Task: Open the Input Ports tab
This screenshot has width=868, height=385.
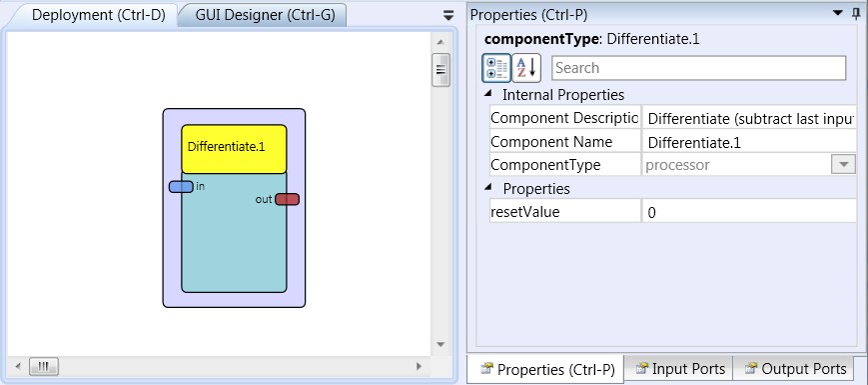Action: click(678, 368)
